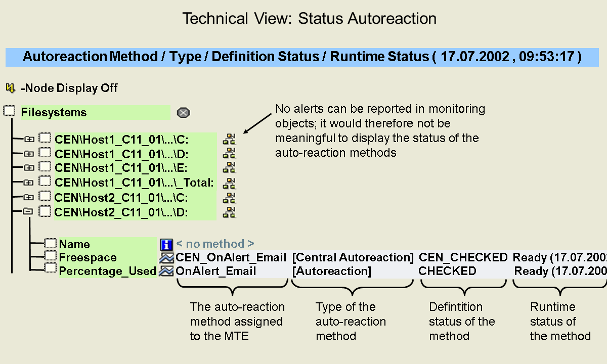This screenshot has width=607, height=364.
Task: Click the gray status icon beside Filesystems
Action: point(183,113)
